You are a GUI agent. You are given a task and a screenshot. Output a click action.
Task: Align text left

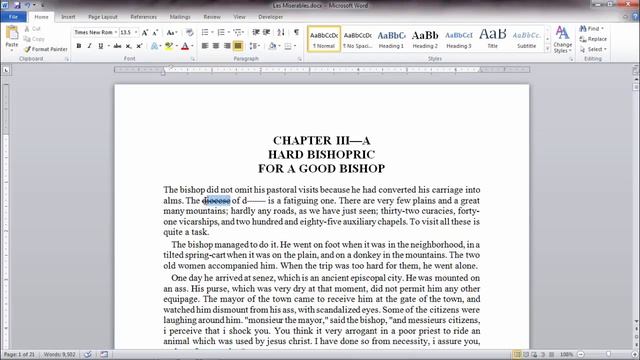(x=205, y=46)
